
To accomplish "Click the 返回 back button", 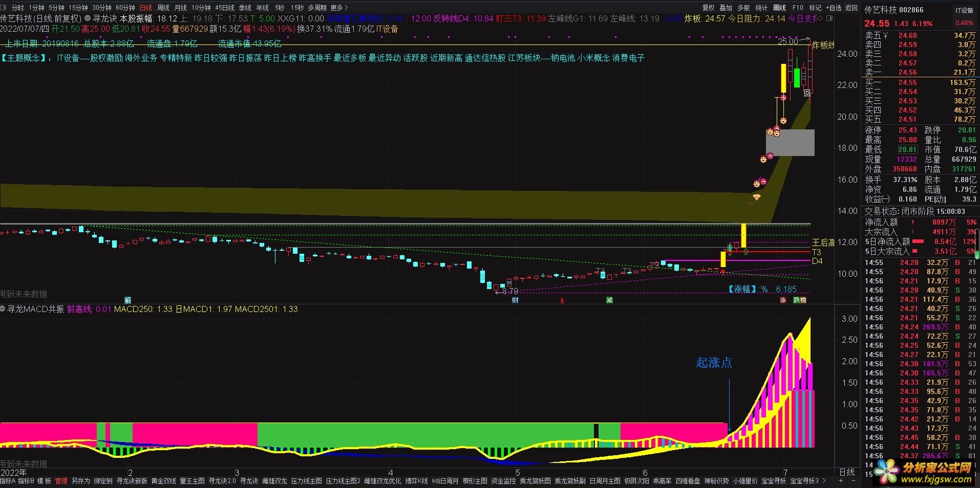I will pyautogui.click(x=851, y=8).
